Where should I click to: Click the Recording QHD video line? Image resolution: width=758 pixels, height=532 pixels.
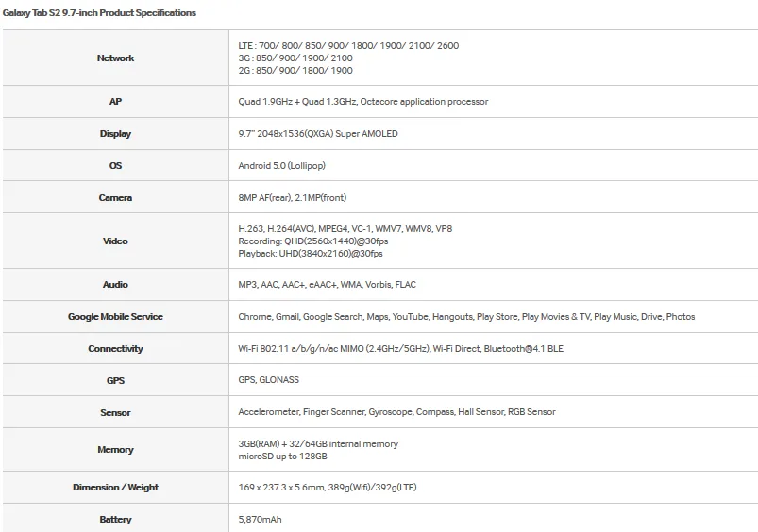[x=312, y=241]
